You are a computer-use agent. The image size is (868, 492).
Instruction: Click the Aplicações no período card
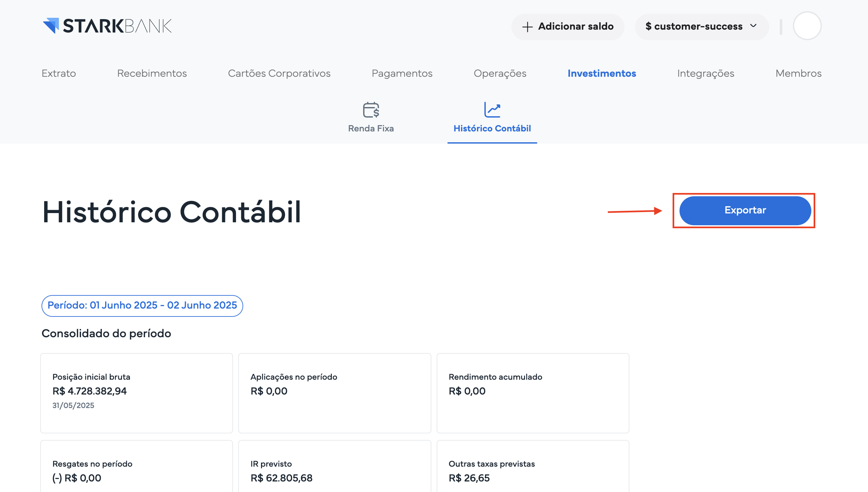click(x=334, y=393)
